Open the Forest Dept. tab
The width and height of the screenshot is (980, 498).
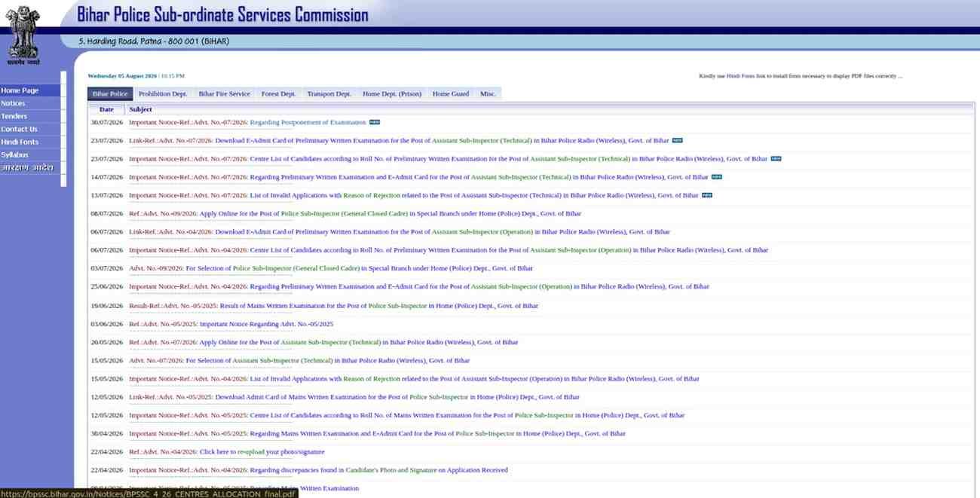point(278,94)
